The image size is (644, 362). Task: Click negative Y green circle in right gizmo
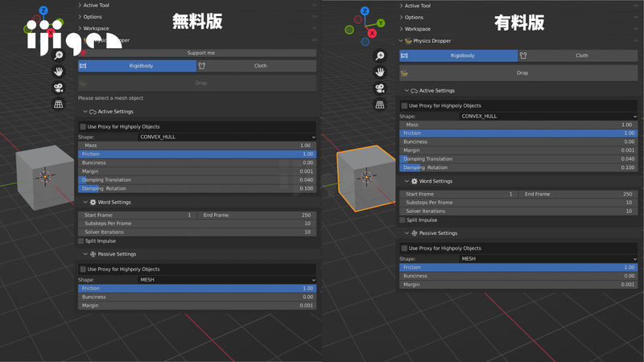click(349, 30)
